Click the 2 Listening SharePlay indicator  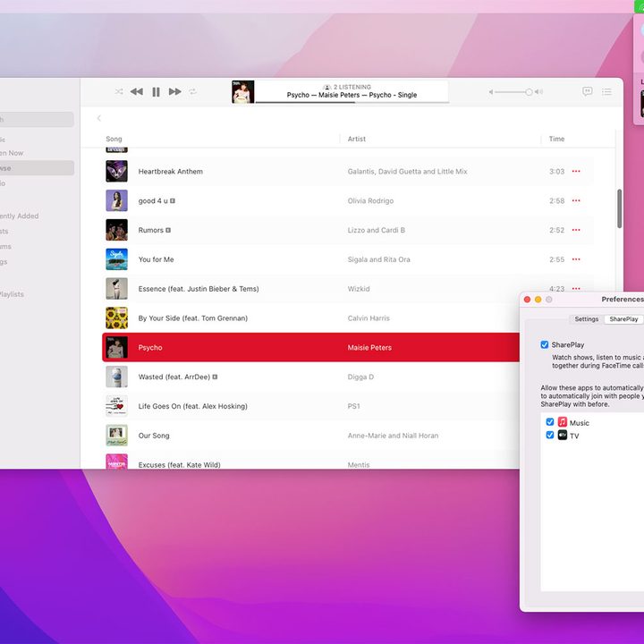[x=347, y=87]
